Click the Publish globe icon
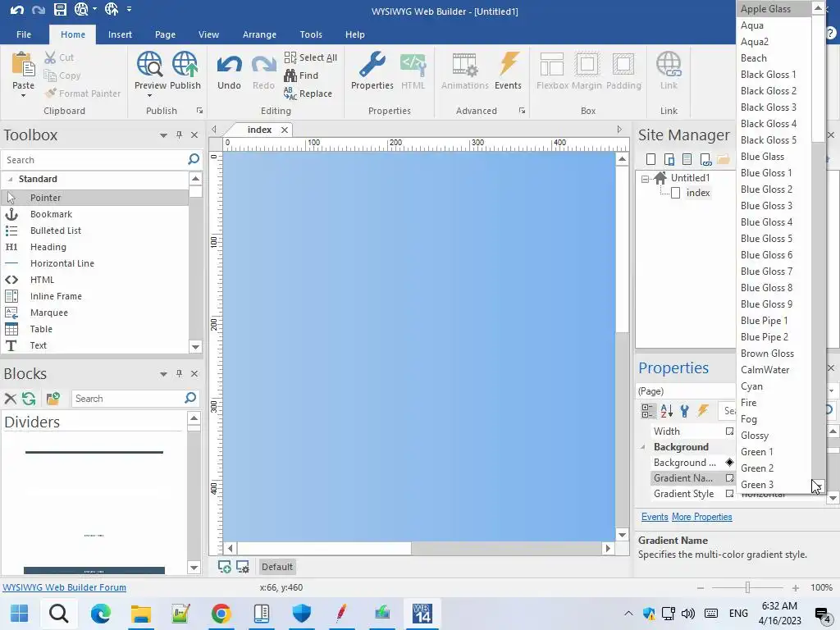Image resolution: width=840 pixels, height=630 pixels. point(185,64)
